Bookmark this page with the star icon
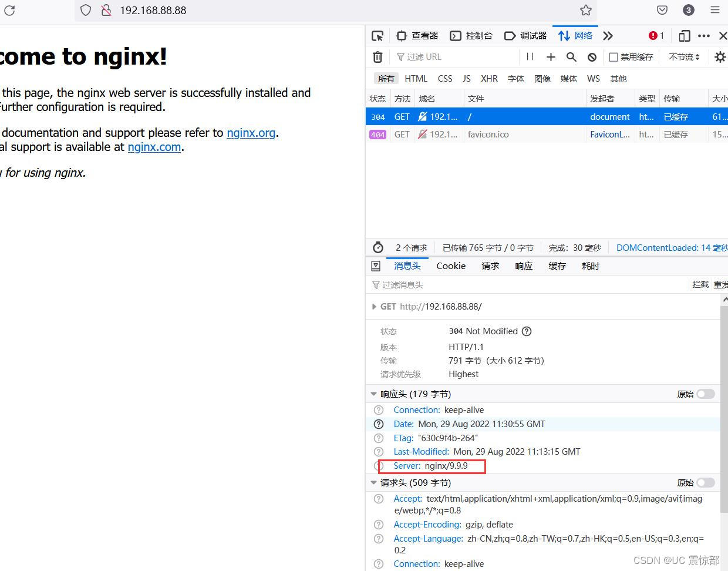Screen dimensions: 728x571 coord(585,10)
